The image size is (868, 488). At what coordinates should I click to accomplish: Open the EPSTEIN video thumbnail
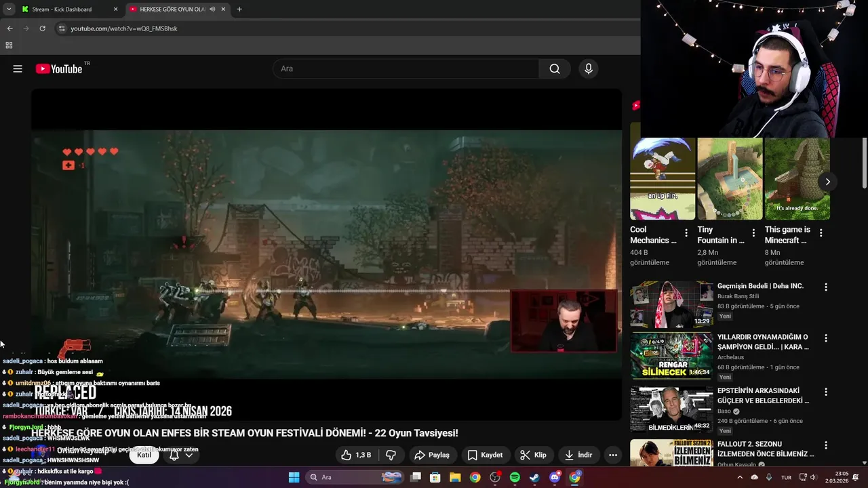point(671,409)
